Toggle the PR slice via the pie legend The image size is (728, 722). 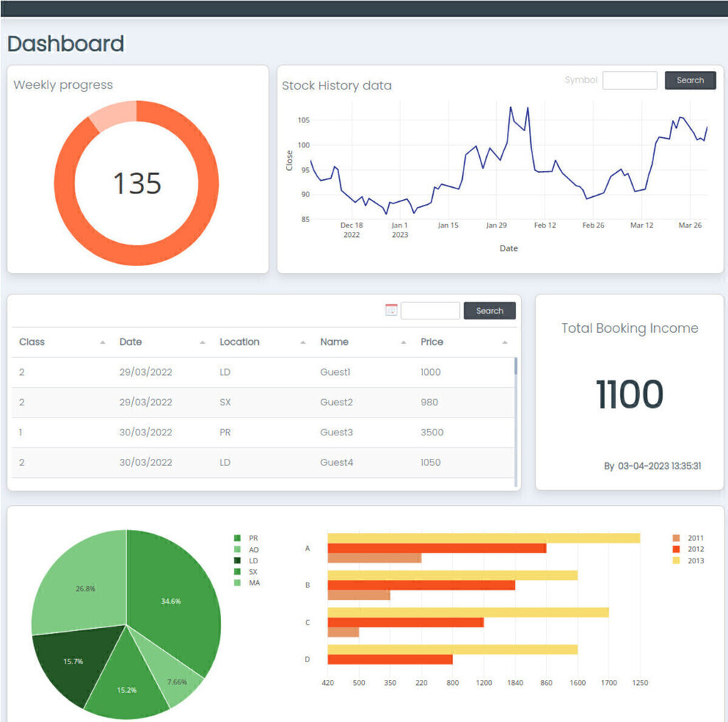tap(238, 538)
